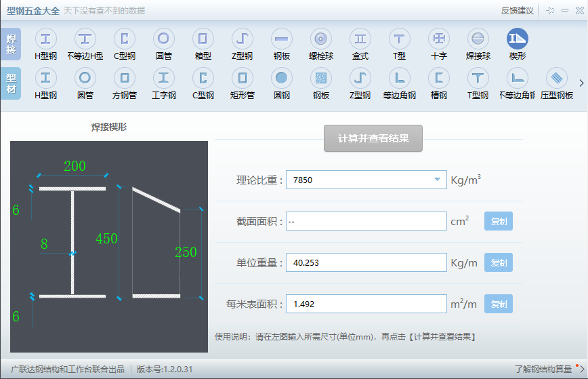This screenshot has height=379, width=588.
Task: Select welded Z型钢 icon in top row
Action: pyautogui.click(x=243, y=39)
